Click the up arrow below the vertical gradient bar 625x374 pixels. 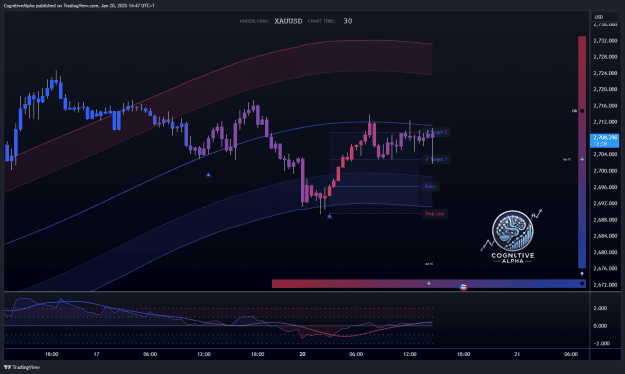click(582, 274)
